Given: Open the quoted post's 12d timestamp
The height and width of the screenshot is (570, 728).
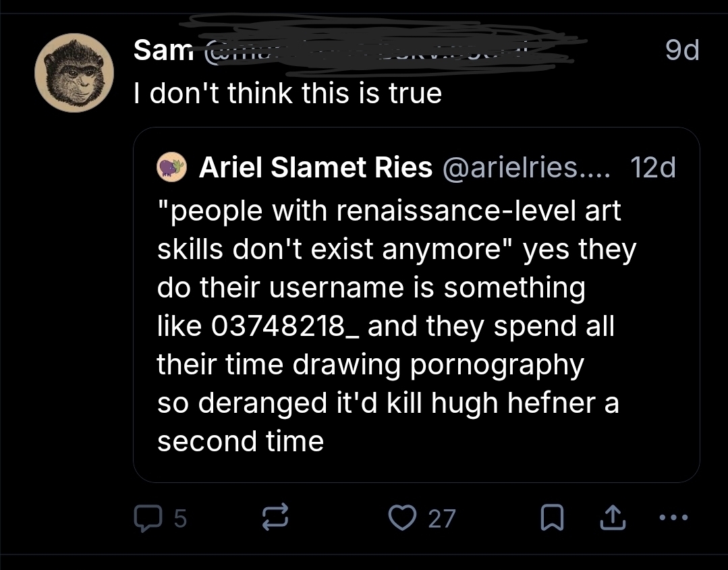Looking at the screenshot, I should 652,167.
